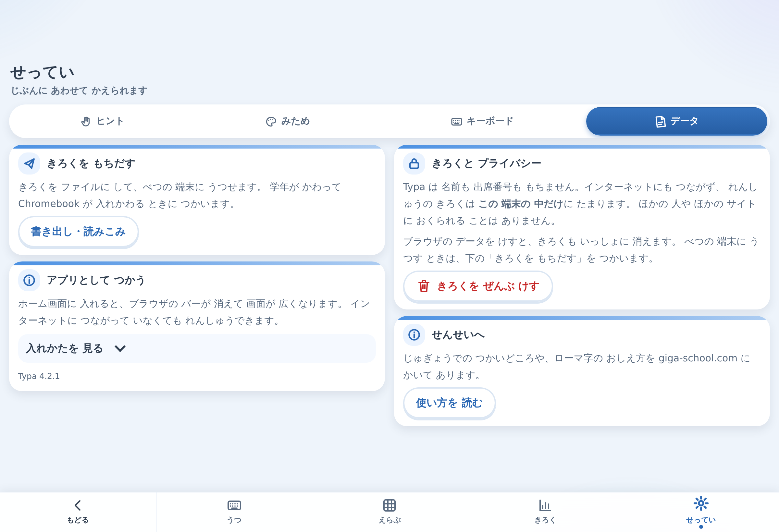Screen dimensions: 779x532
Task: Click the keyboard icon for うつ
Action: coord(234,505)
